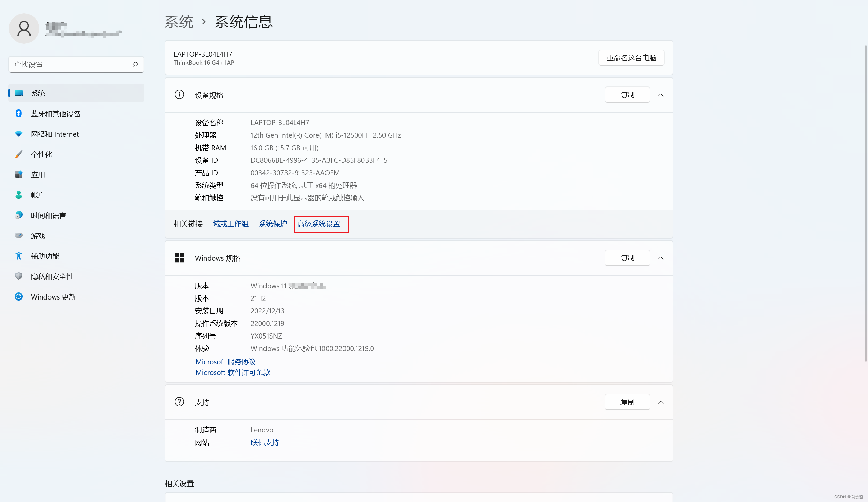The image size is (868, 502).
Task: Click the Apps icon in sidebar
Action: 19,174
